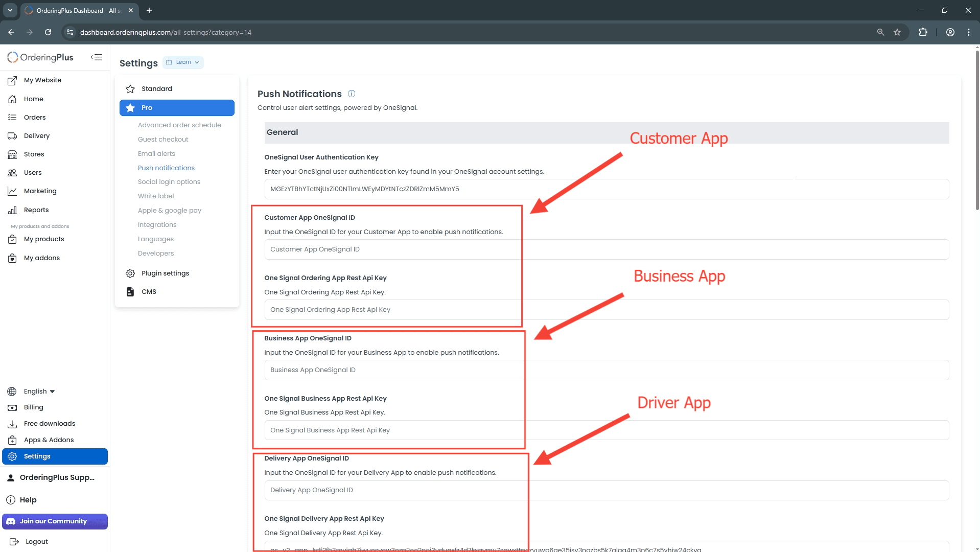Click the Help info circle icon
980x552 pixels.
(11, 500)
